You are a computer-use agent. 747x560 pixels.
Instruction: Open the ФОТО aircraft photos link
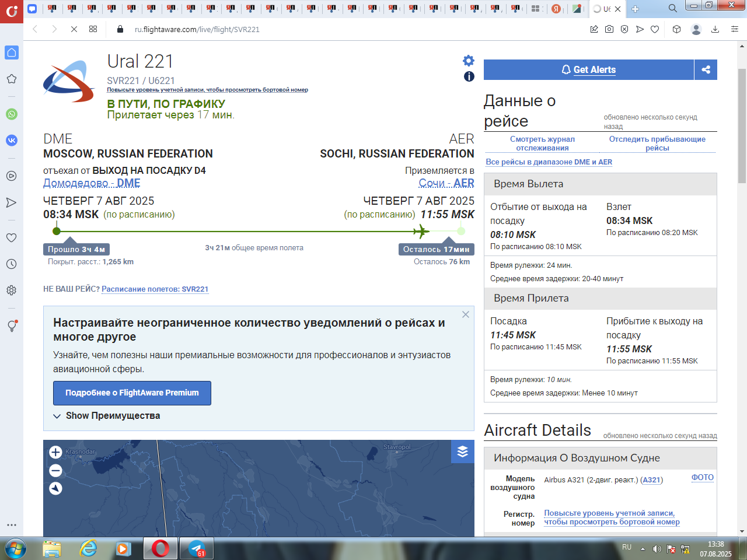703,477
